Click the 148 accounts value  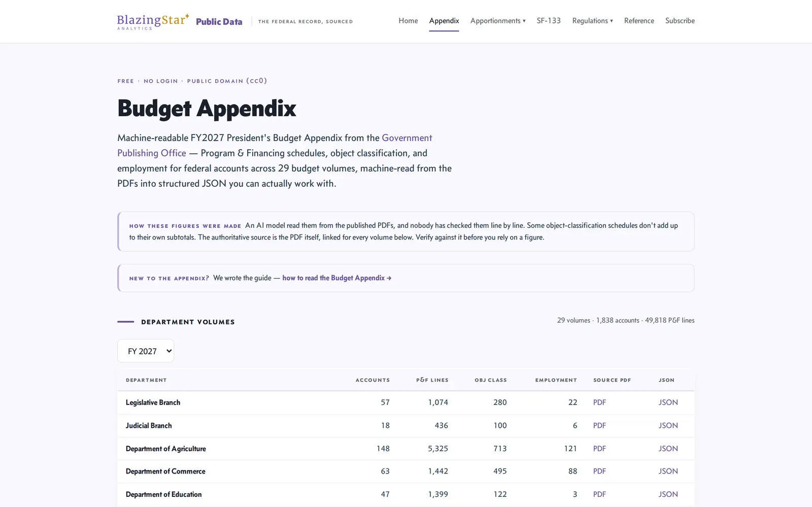coord(383,449)
